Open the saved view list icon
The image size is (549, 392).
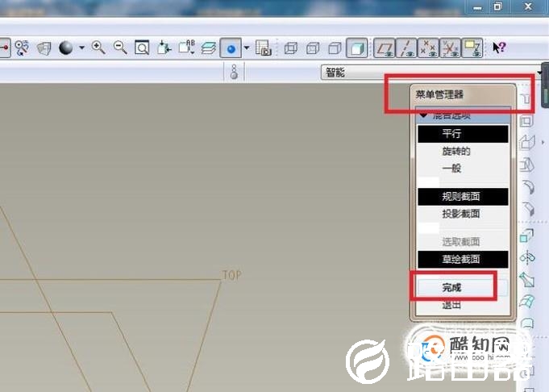point(44,48)
